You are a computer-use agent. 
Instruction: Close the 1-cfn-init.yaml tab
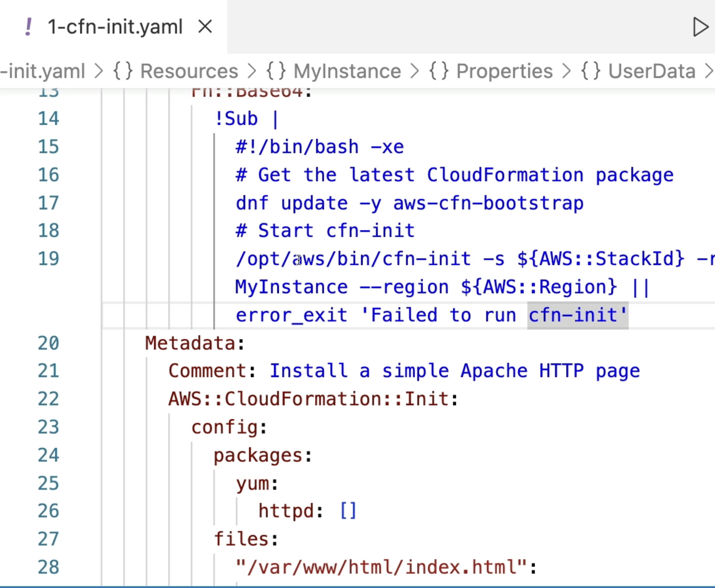pos(205,27)
